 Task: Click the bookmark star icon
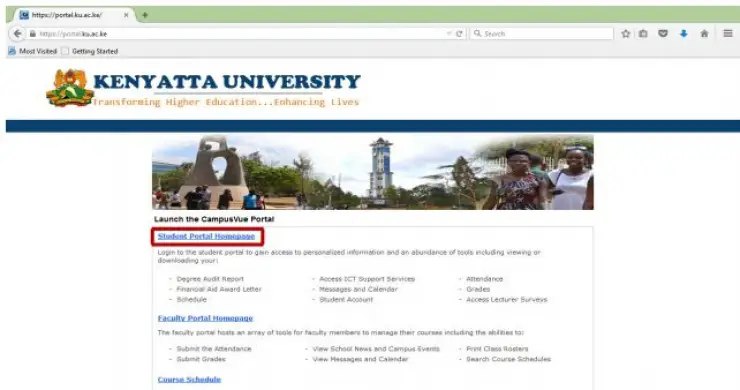(x=626, y=34)
